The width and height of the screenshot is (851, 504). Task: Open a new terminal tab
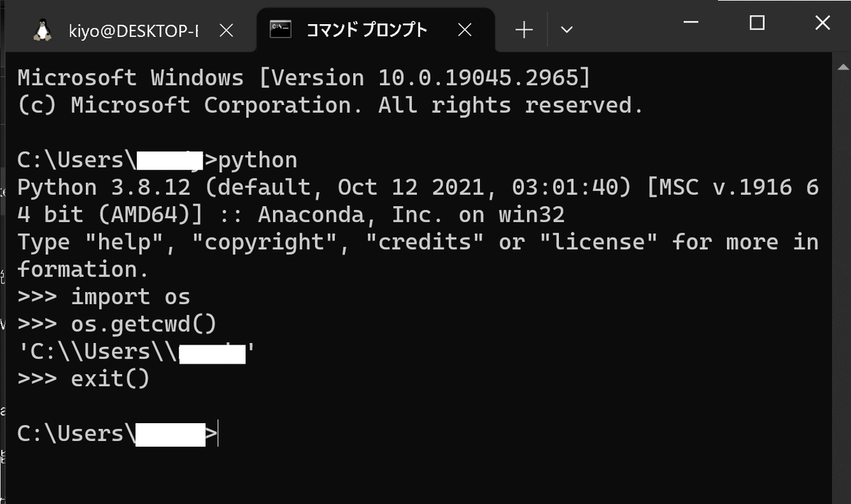pyautogui.click(x=524, y=30)
